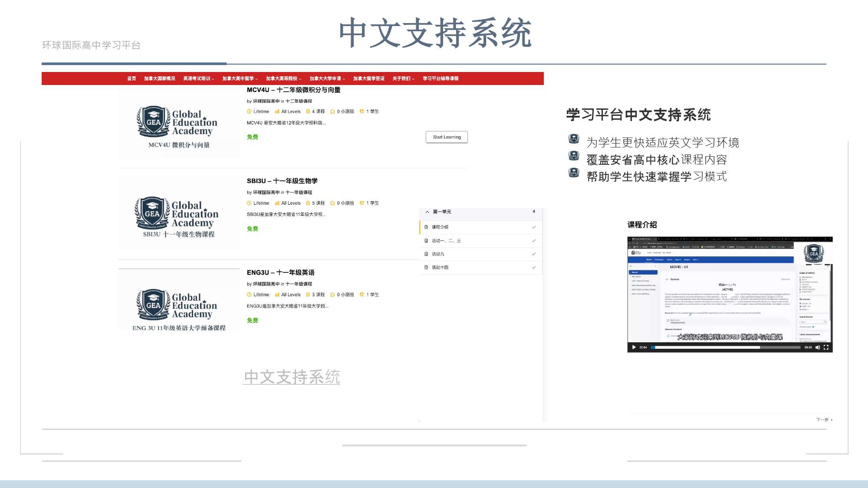The width and height of the screenshot is (868, 488).
Task: Open the 学习平台辅导课程 menu item
Action: (x=441, y=79)
